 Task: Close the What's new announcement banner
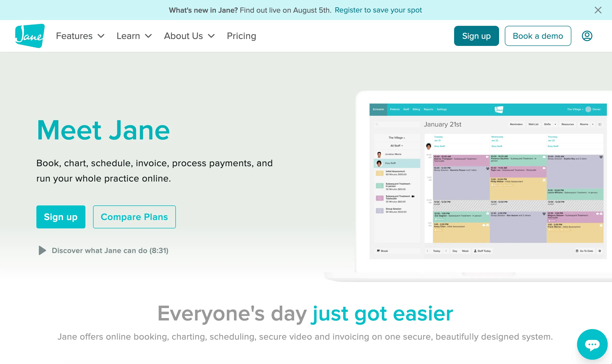pyautogui.click(x=598, y=10)
